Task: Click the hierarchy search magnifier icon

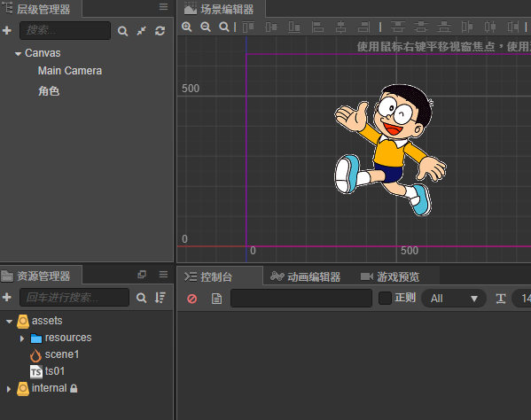Action: tap(122, 31)
